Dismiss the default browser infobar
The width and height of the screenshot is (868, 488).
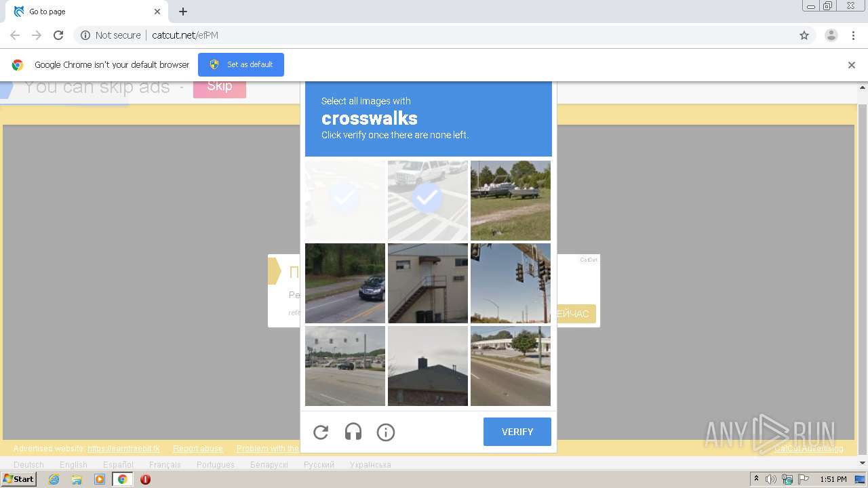(852, 65)
